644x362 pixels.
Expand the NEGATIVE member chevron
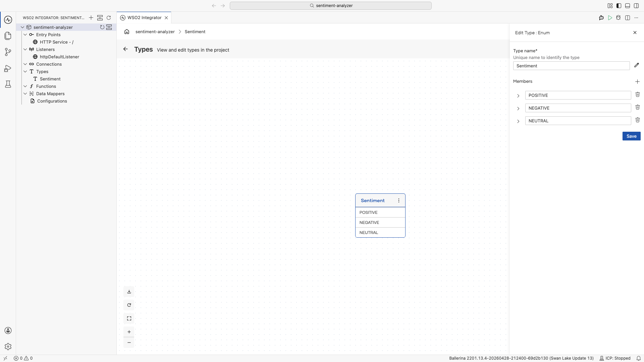[x=518, y=109]
